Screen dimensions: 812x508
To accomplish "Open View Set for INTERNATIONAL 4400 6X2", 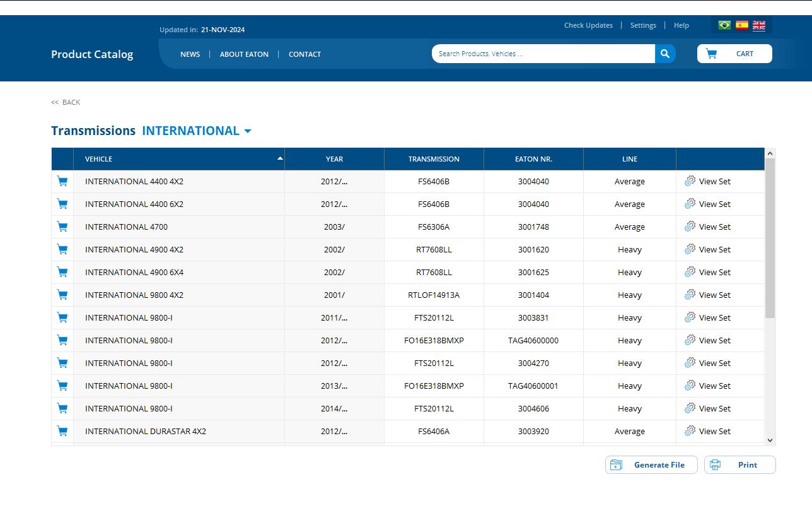I will coord(708,204).
